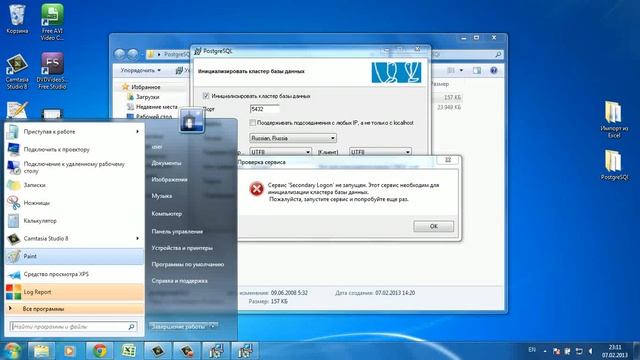Open Все программы in the Start menu
Image resolution: width=640 pixels, height=360 pixels.
(x=74, y=309)
